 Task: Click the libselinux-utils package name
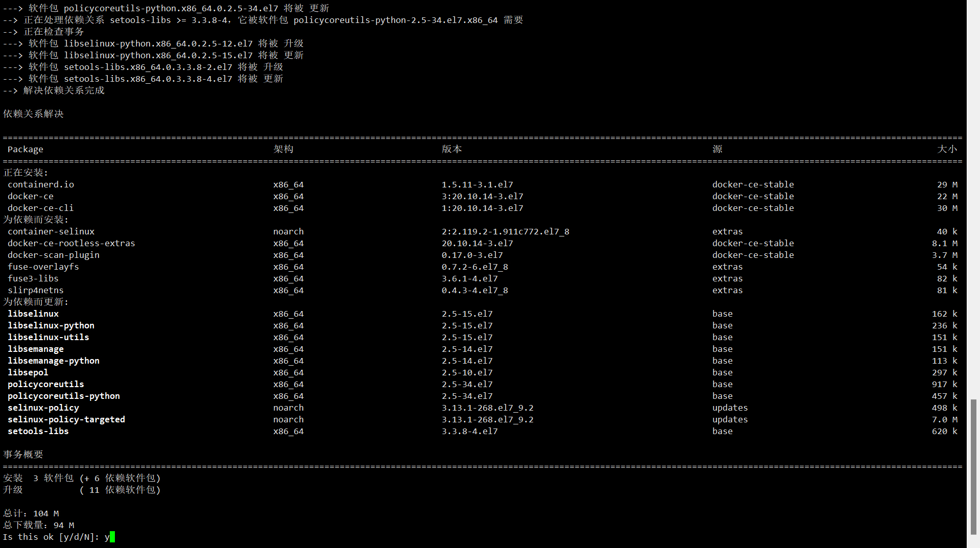(x=49, y=337)
